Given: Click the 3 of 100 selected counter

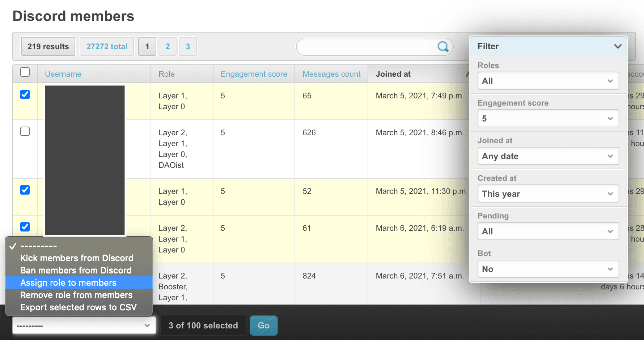Looking at the screenshot, I should [203, 326].
